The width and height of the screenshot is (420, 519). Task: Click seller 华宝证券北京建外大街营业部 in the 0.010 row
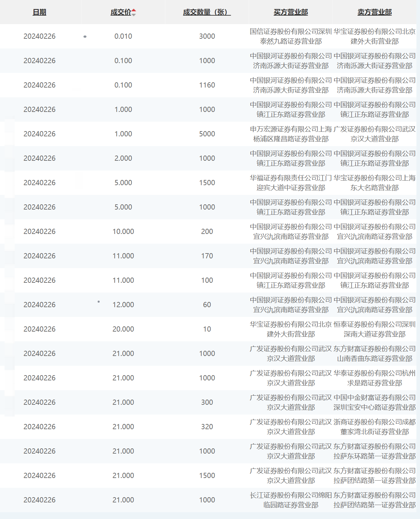pyautogui.click(x=374, y=36)
